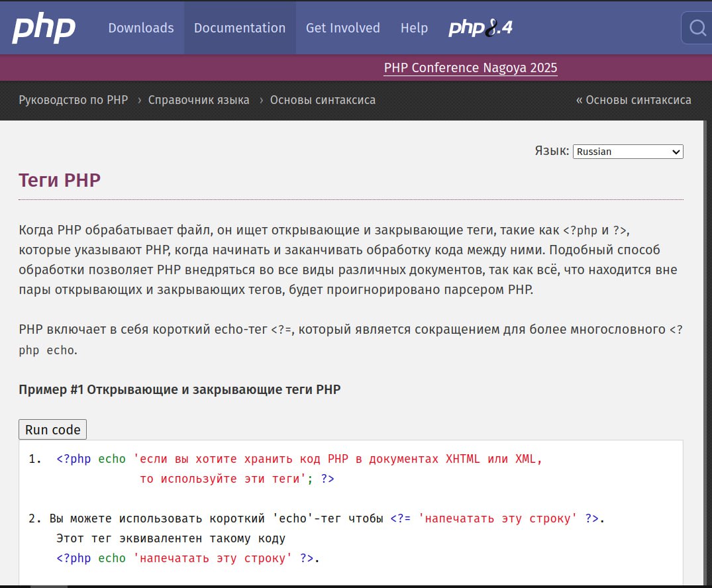712x588 pixels.
Task: Select Help in the top navigation
Action: point(414,28)
